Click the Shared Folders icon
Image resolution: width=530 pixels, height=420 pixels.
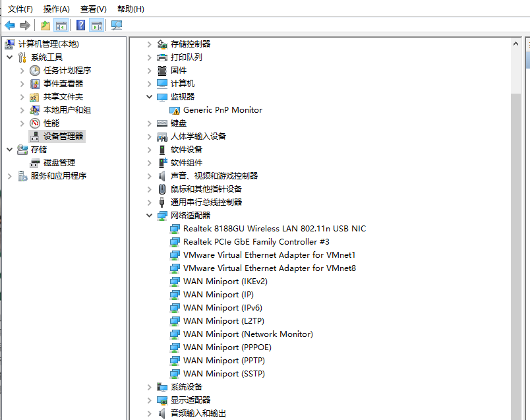pos(34,97)
